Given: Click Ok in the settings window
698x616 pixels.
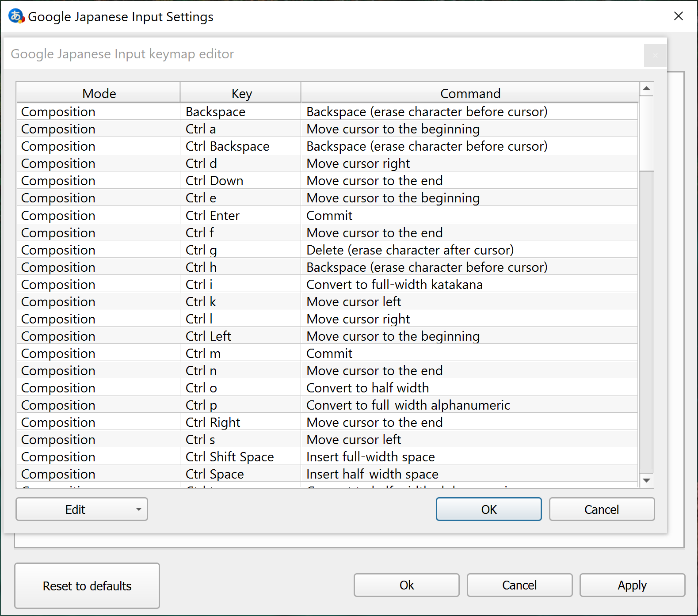Looking at the screenshot, I should 407,585.
